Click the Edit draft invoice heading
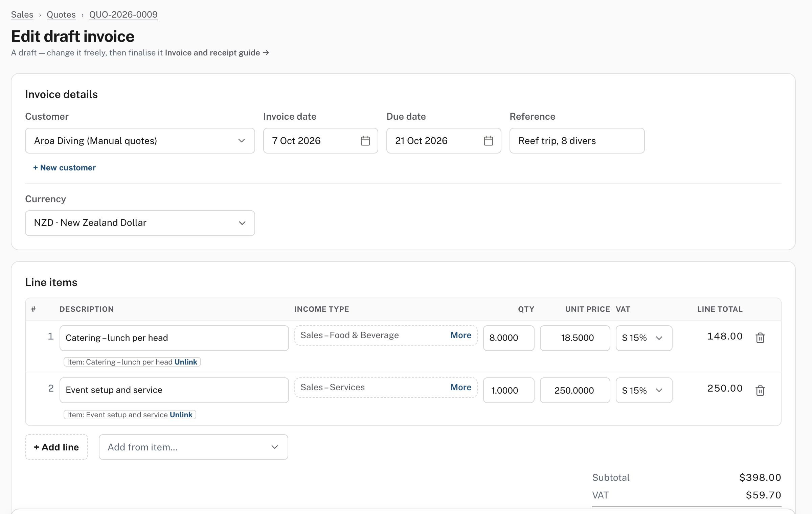 [x=73, y=37]
